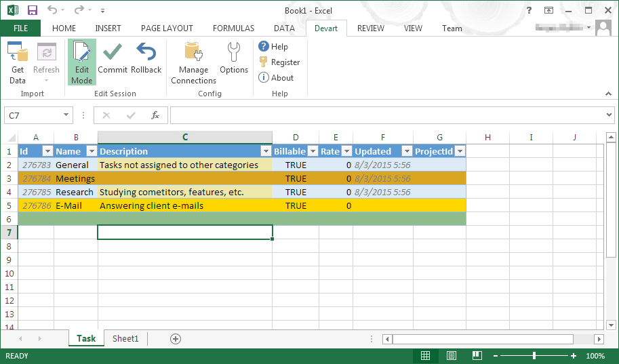Click the Insert Function fx icon
The image size is (619, 364).
coord(155,115)
